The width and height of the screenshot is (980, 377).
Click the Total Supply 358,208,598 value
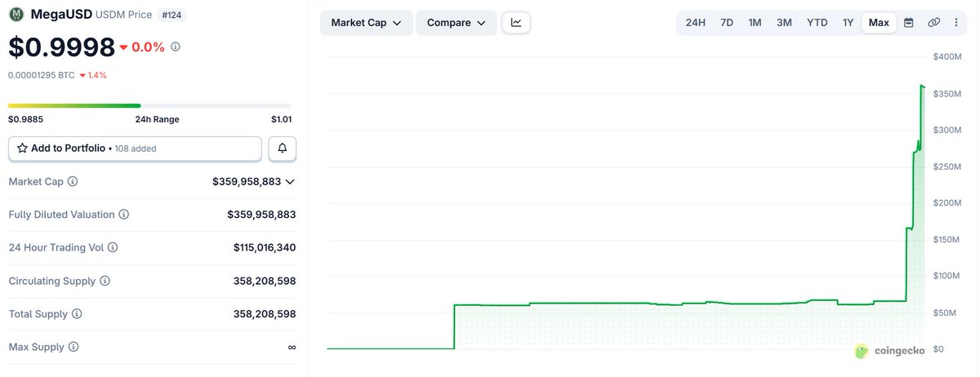265,313
